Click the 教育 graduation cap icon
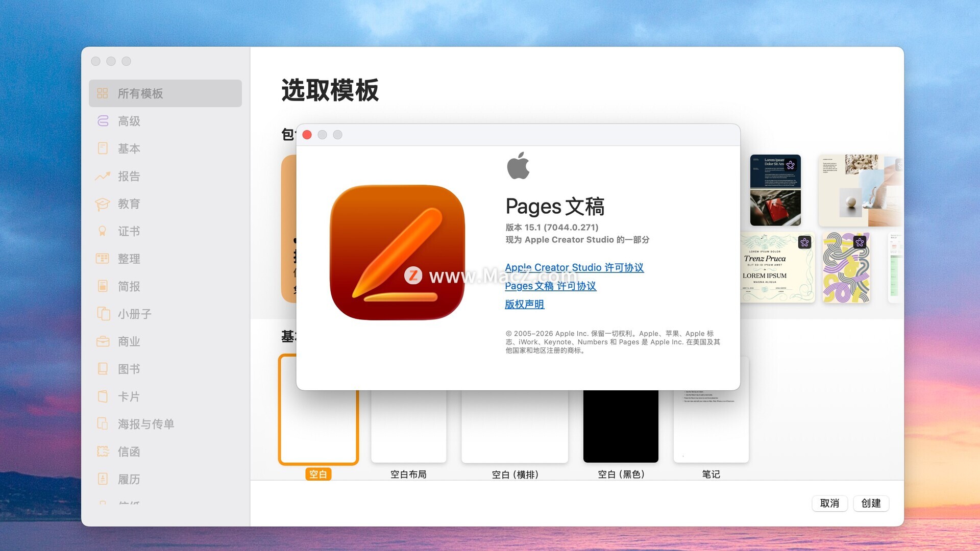The width and height of the screenshot is (980, 551). pos(103,204)
